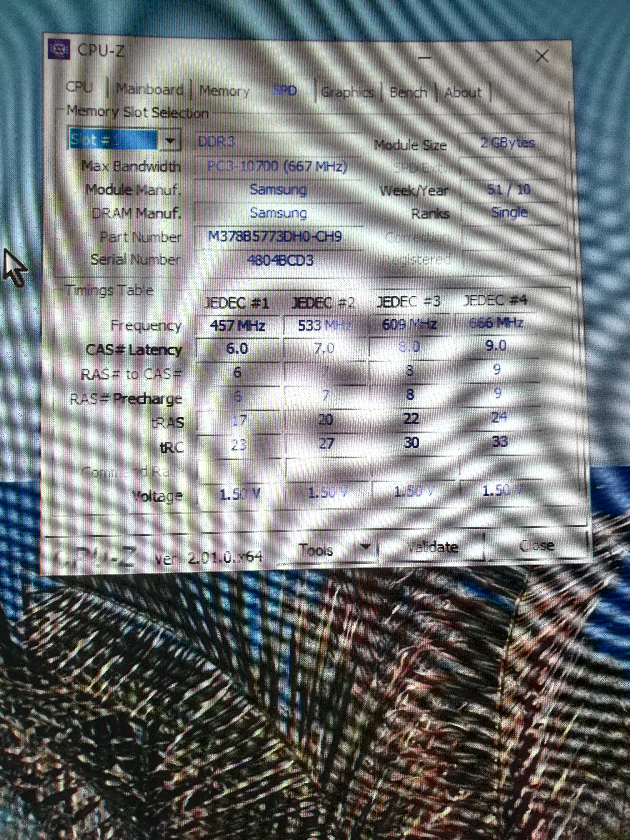Show the Graphics tab
The width and height of the screenshot is (630, 840).
347,92
